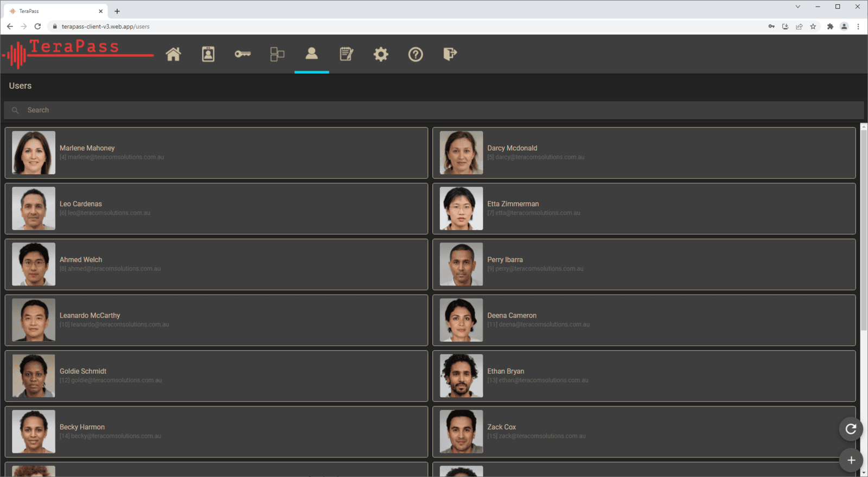
Task: Go back with browser back arrow
Action: click(10, 26)
